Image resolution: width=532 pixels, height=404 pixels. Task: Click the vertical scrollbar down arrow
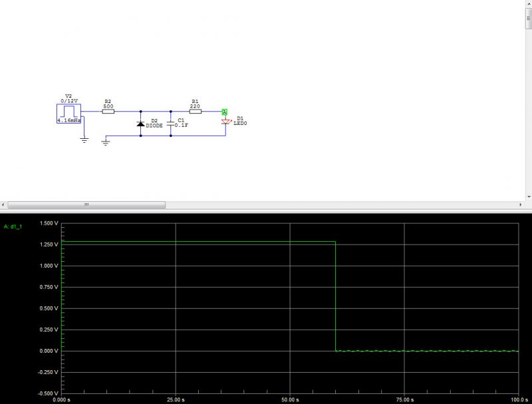pyautogui.click(x=529, y=197)
